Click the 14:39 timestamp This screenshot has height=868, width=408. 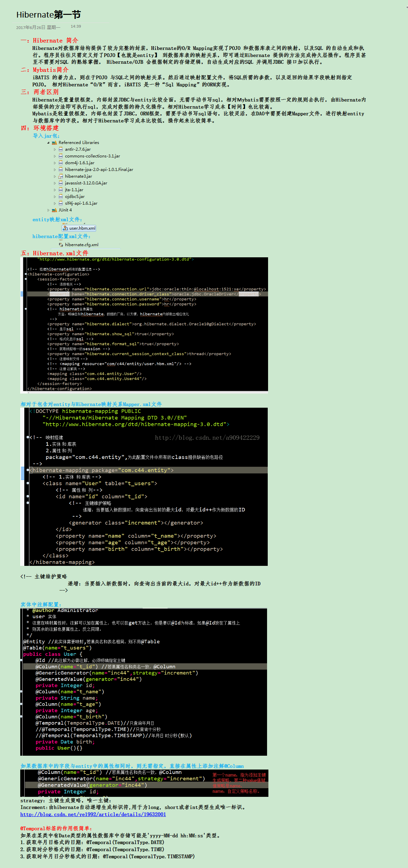pos(76,26)
